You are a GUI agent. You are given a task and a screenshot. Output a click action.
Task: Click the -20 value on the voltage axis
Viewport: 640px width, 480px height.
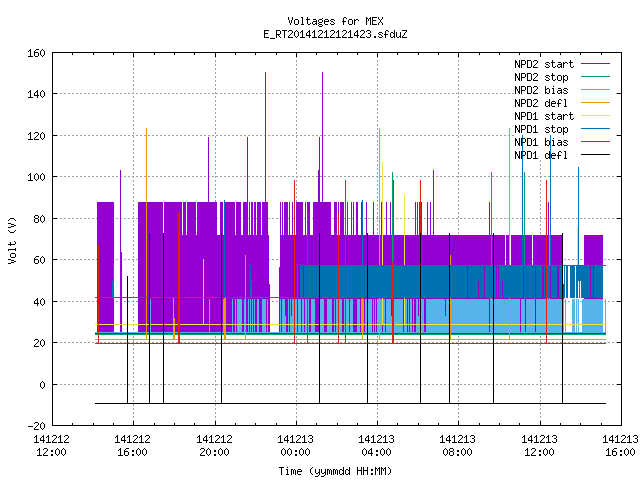[x=36, y=426]
